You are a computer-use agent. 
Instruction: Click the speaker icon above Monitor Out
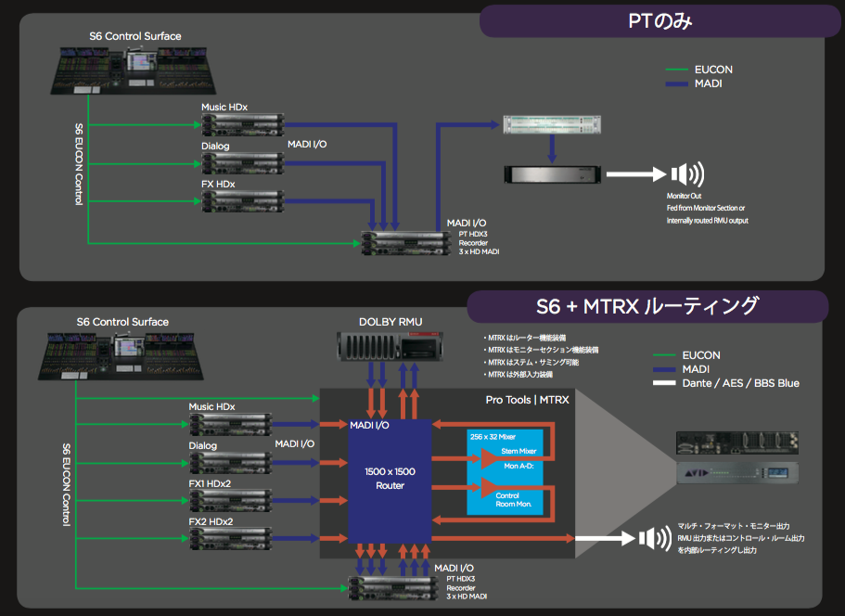click(687, 174)
